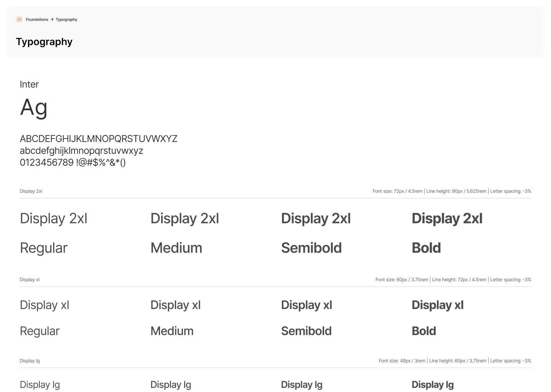Click the small Display xl section label
The height and width of the screenshot is (392, 551).
(x=29, y=279)
